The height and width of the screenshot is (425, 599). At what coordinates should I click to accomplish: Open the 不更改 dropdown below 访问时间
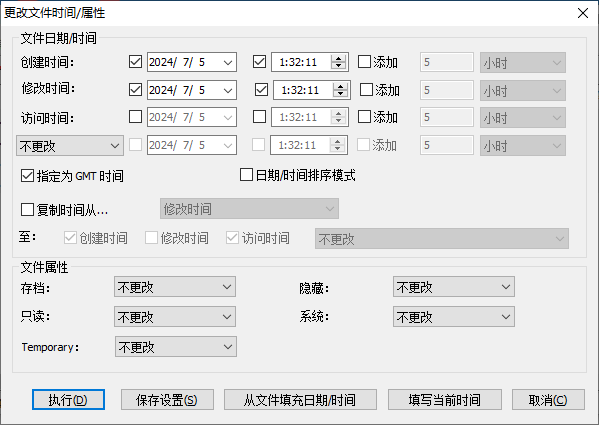(x=70, y=145)
